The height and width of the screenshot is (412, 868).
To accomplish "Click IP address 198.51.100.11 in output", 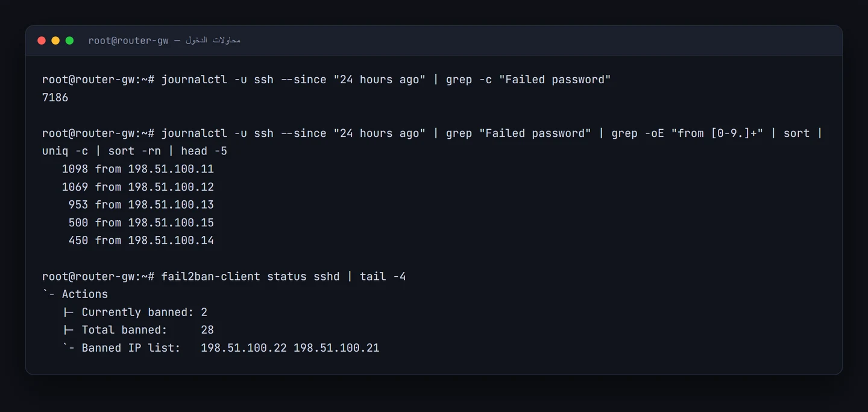I will click(x=171, y=169).
